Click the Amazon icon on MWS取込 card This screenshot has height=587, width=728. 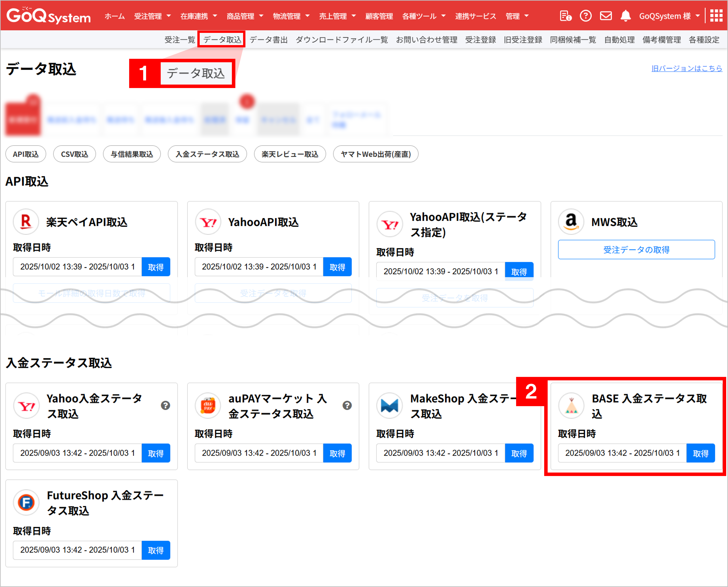tap(571, 222)
